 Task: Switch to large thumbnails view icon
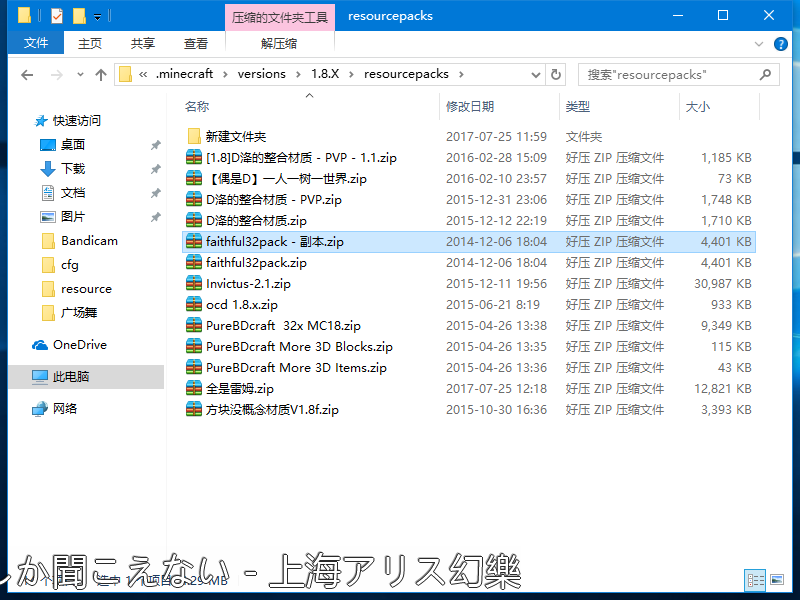pyautogui.click(x=777, y=580)
